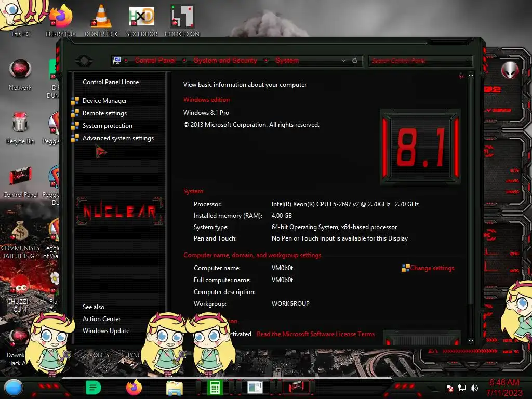Image resolution: width=532 pixels, height=399 pixels.
Task: Launch Firefox from the taskbar
Action: point(134,388)
